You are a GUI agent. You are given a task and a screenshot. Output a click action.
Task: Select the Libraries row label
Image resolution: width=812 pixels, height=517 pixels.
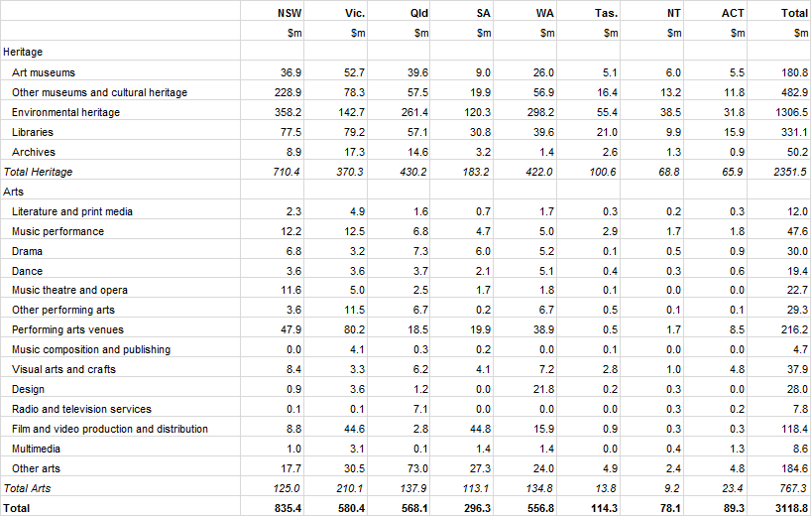[33, 132]
